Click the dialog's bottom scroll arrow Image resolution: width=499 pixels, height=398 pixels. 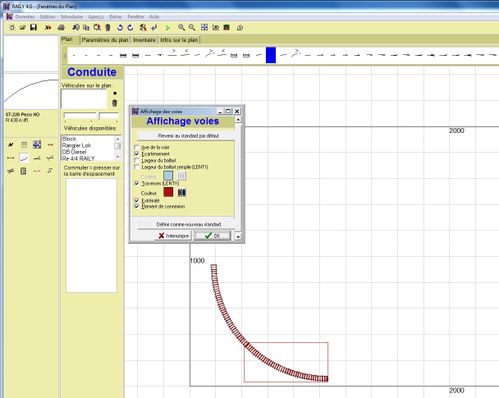coord(238,236)
